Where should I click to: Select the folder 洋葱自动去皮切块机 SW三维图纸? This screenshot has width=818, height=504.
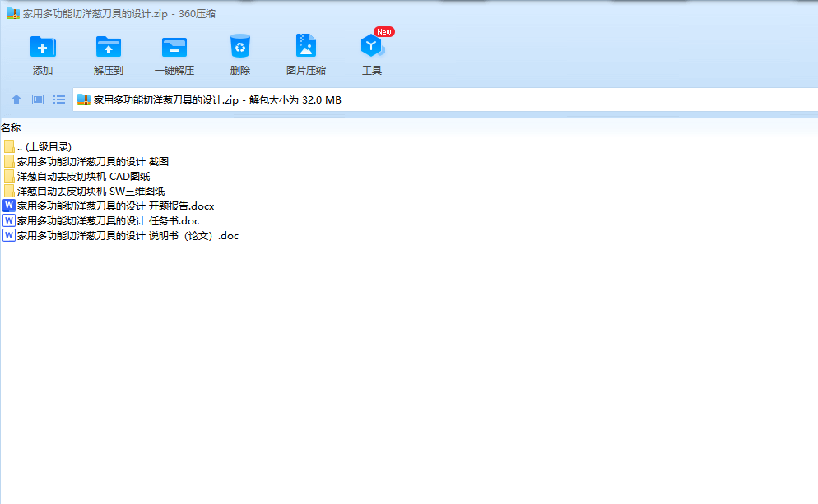pos(84,192)
